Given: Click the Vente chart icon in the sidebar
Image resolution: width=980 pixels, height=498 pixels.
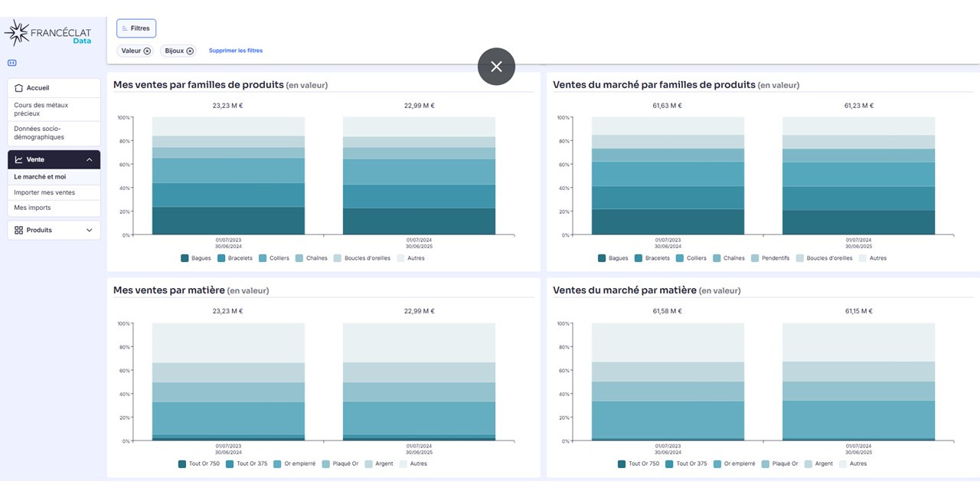Looking at the screenshot, I should pyautogui.click(x=19, y=159).
